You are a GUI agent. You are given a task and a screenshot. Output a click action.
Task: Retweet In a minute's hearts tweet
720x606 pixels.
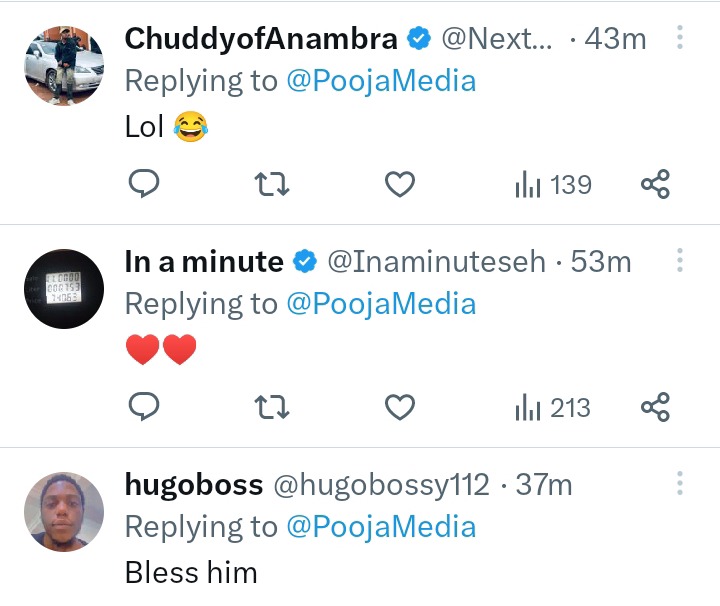(x=272, y=408)
